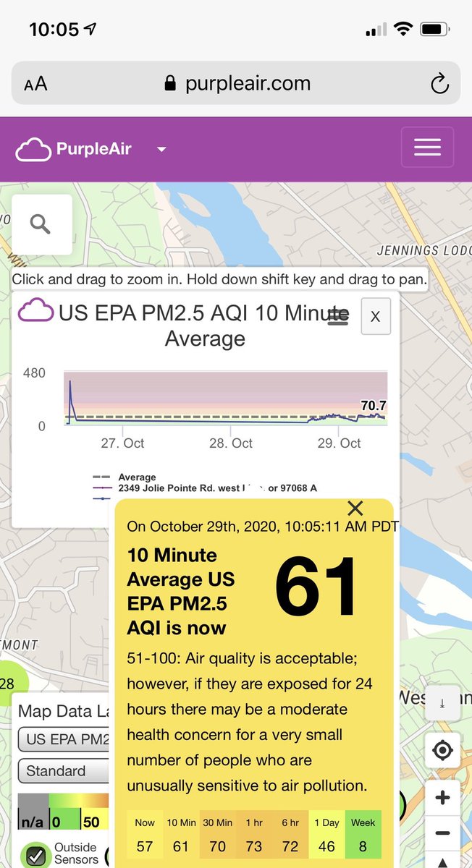Viewport: 472px width, 868px height.
Task: Open the US EPA PM2.5 data layer dropdown
Action: click(65, 740)
